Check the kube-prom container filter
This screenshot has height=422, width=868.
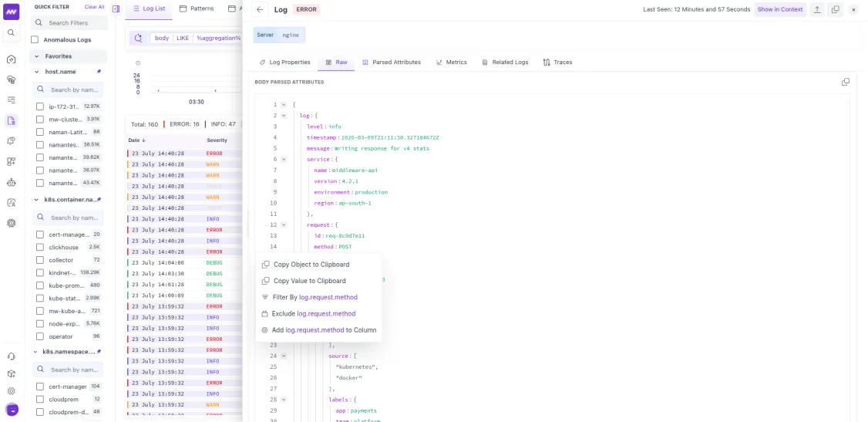point(40,285)
